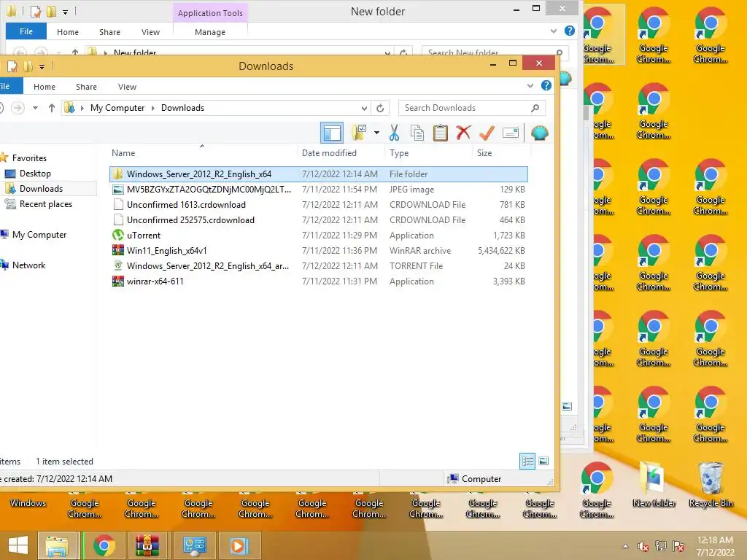Select My Computer in navigation pane
This screenshot has width=747, height=560.
tap(39, 234)
